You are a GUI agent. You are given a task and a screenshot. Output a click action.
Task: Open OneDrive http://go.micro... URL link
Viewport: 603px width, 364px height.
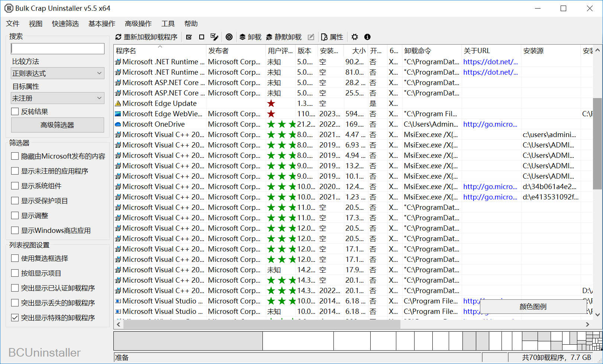coord(490,124)
